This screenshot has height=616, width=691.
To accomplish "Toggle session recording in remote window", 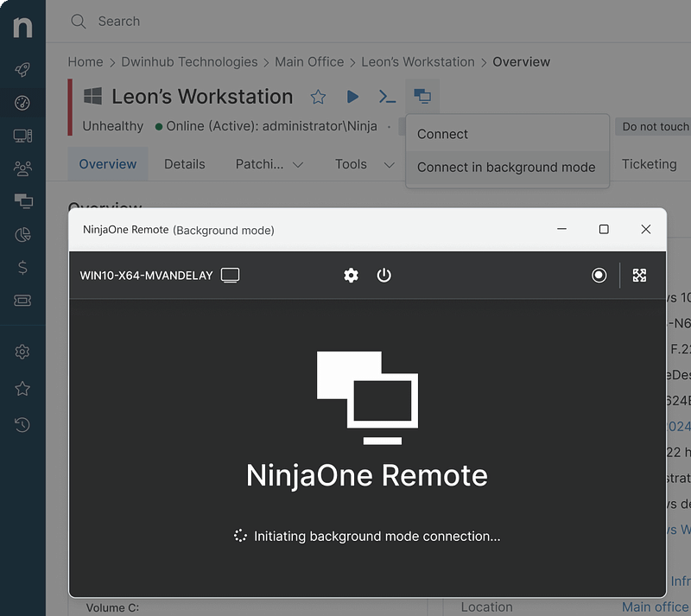I will pos(599,276).
